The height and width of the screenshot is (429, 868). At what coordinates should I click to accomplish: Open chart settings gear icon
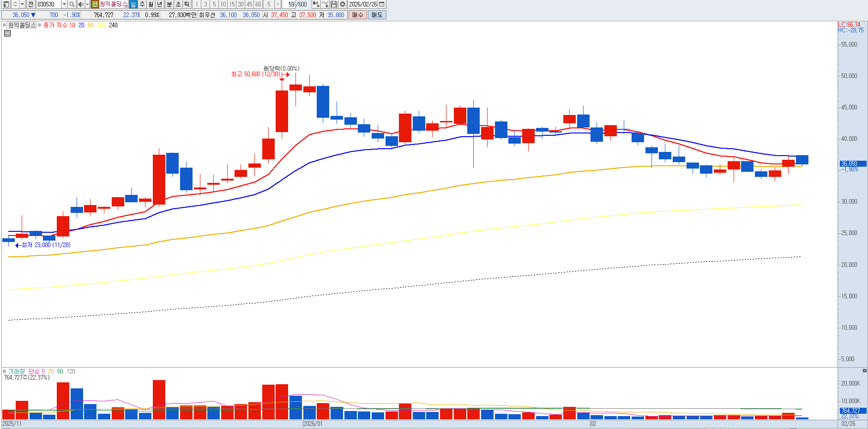(343, 4)
